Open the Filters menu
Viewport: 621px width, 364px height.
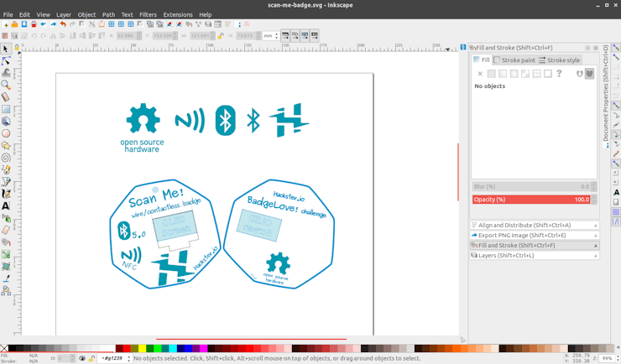pos(149,14)
